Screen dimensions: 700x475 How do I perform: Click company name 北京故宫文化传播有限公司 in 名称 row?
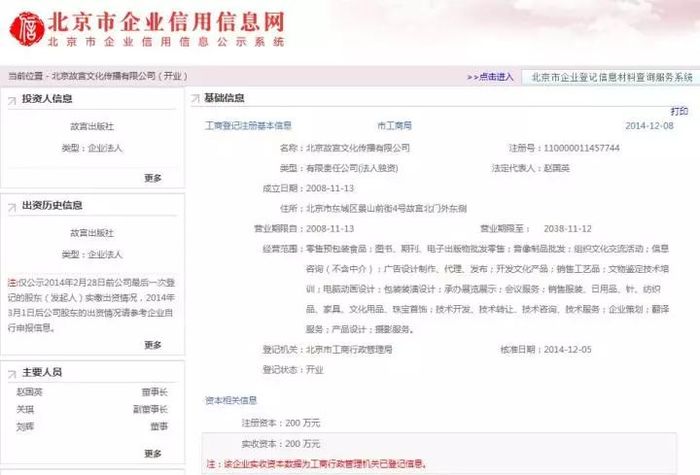tap(358, 148)
